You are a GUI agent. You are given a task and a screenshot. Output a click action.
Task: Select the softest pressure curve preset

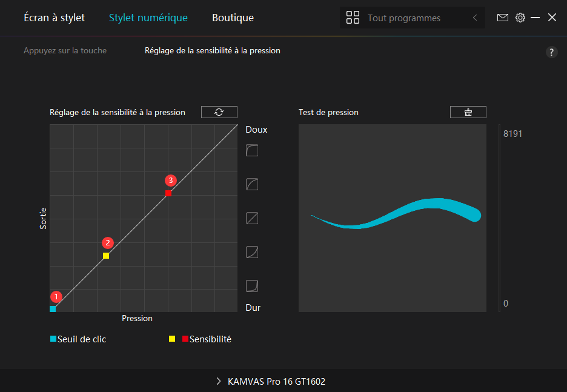click(252, 151)
